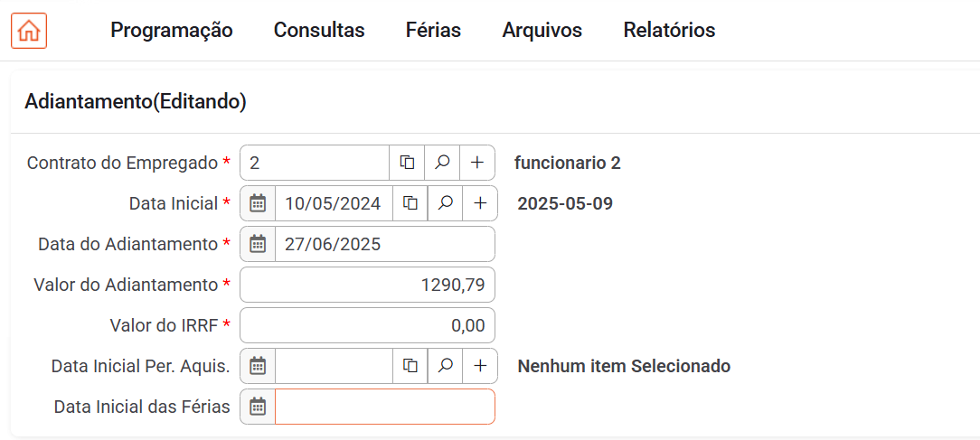980x440 pixels.
Task: Copy icon in Data Inicial row
Action: 410,203
